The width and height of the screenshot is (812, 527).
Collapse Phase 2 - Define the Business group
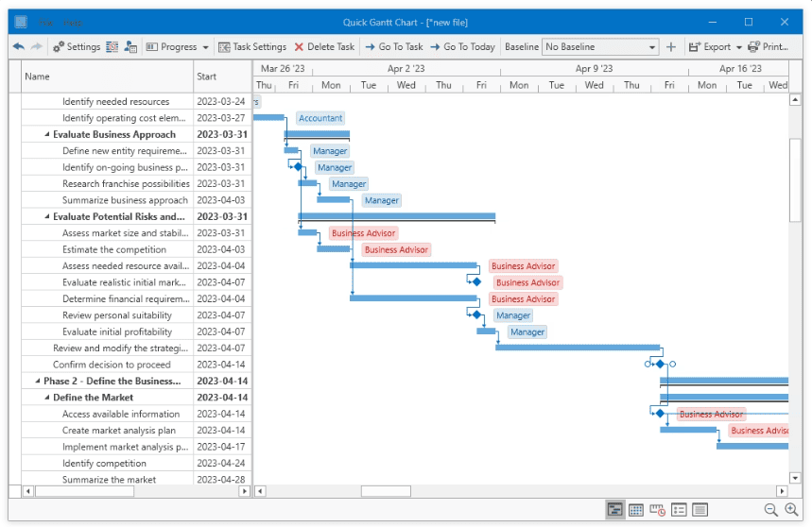tap(37, 382)
